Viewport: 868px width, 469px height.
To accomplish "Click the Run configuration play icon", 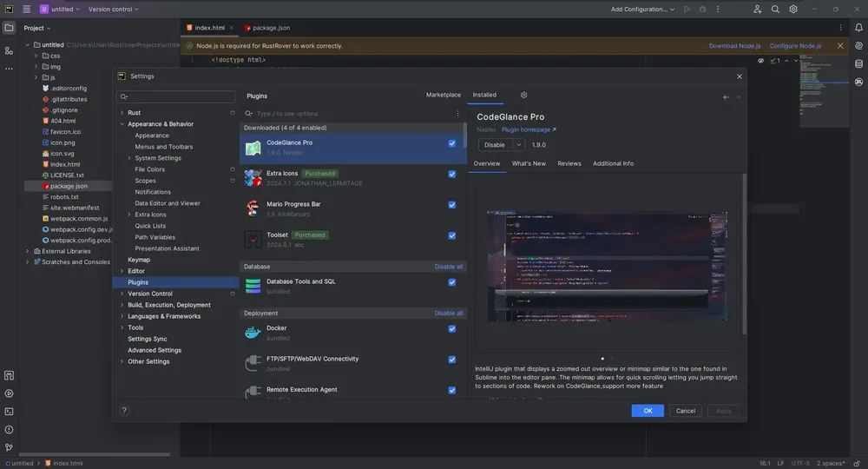I will point(687,9).
